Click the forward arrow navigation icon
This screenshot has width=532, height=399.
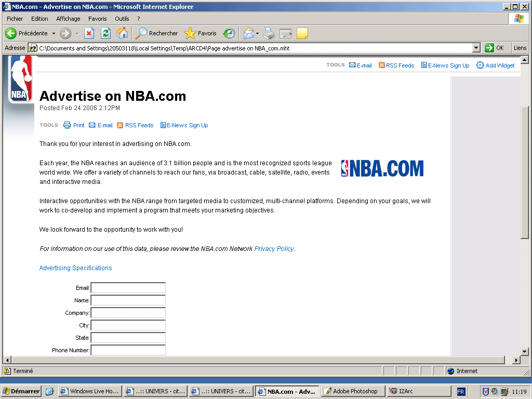[x=65, y=33]
